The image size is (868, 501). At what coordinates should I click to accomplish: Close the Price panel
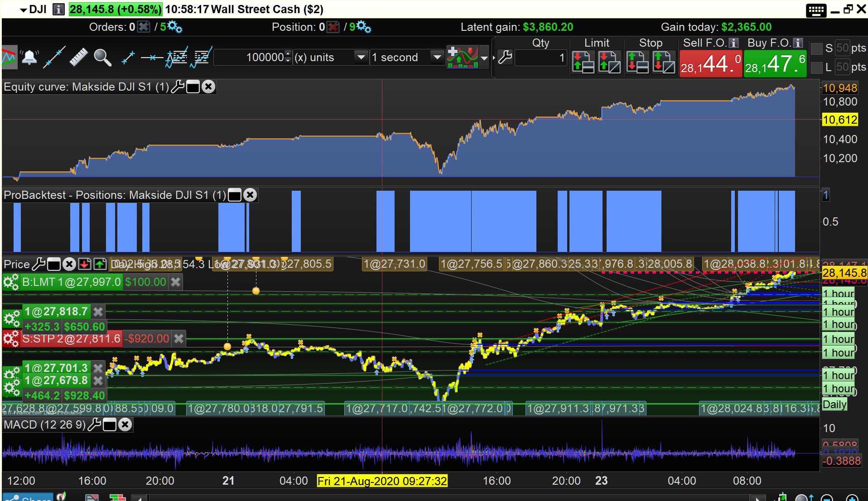coord(69,264)
